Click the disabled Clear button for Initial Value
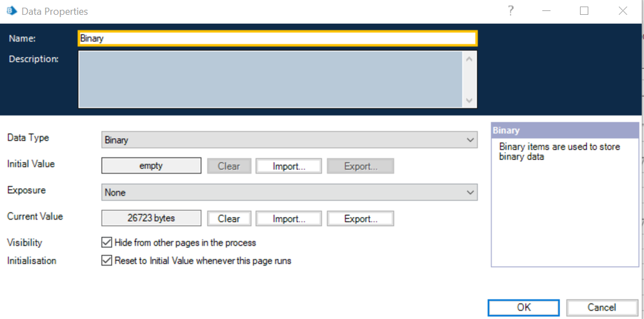 [x=229, y=166]
